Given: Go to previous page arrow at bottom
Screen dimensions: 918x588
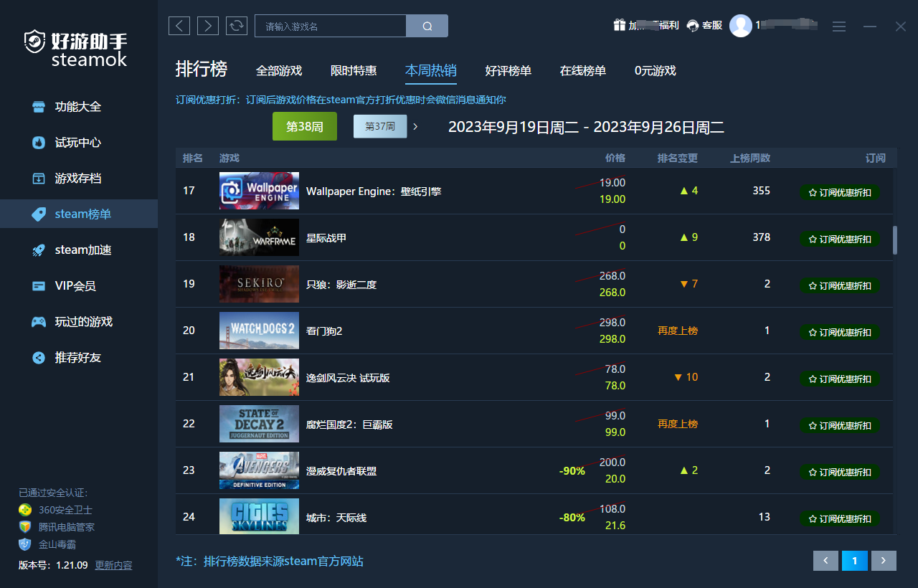Looking at the screenshot, I should 825,561.
